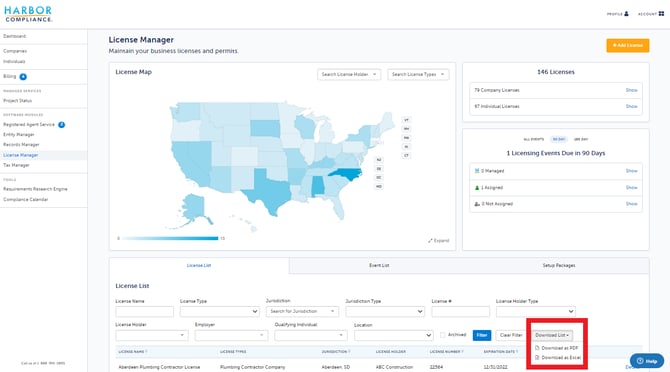The width and height of the screenshot is (670, 372).
Task: Switch to the Setup Packages tab
Action: pyautogui.click(x=559, y=265)
